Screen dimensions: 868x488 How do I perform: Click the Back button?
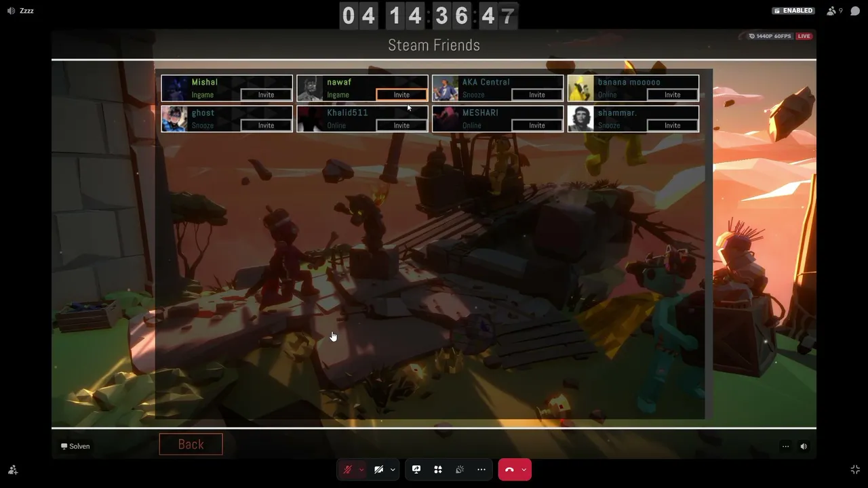[x=191, y=445]
